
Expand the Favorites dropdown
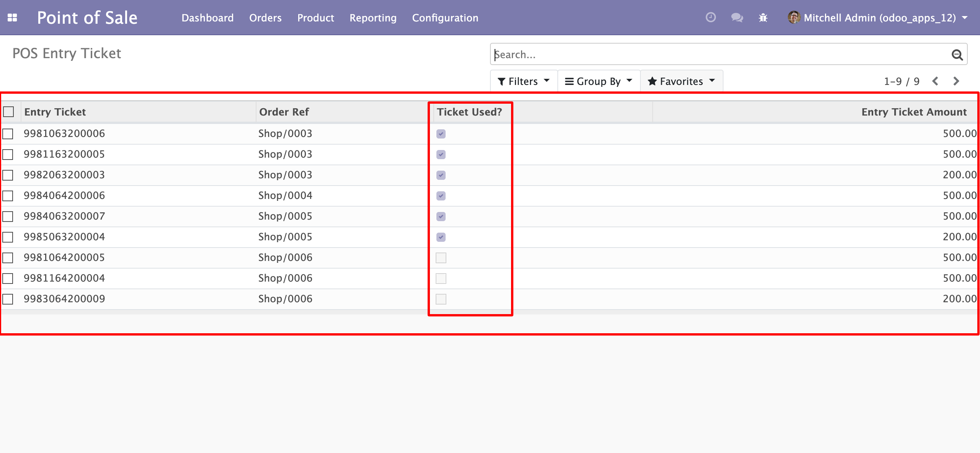pyautogui.click(x=681, y=81)
